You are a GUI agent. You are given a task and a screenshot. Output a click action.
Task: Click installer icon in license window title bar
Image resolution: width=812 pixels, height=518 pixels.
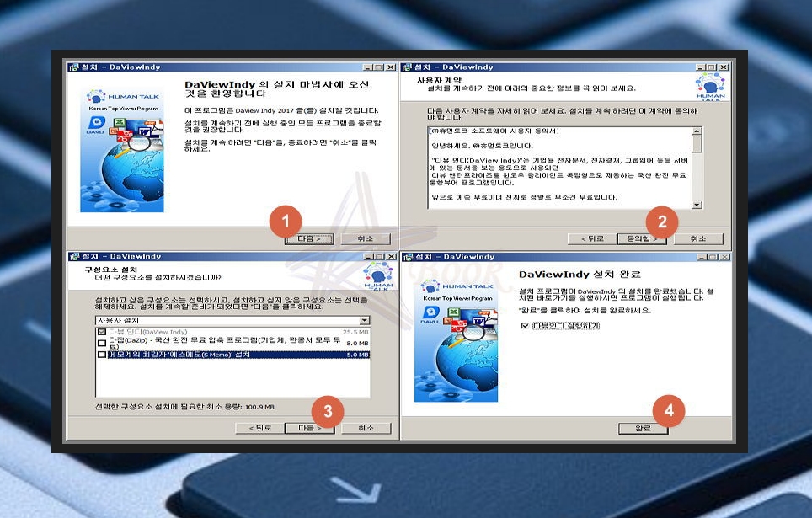point(407,67)
